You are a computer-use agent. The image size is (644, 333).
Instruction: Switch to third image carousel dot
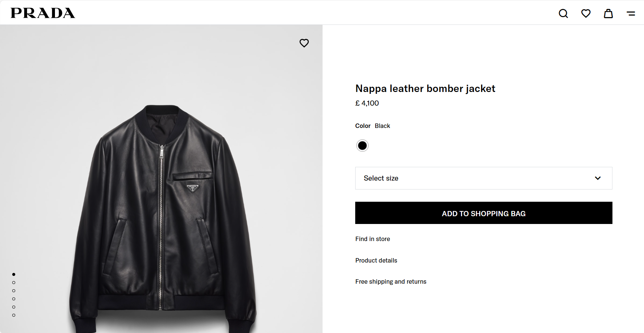[x=14, y=291]
